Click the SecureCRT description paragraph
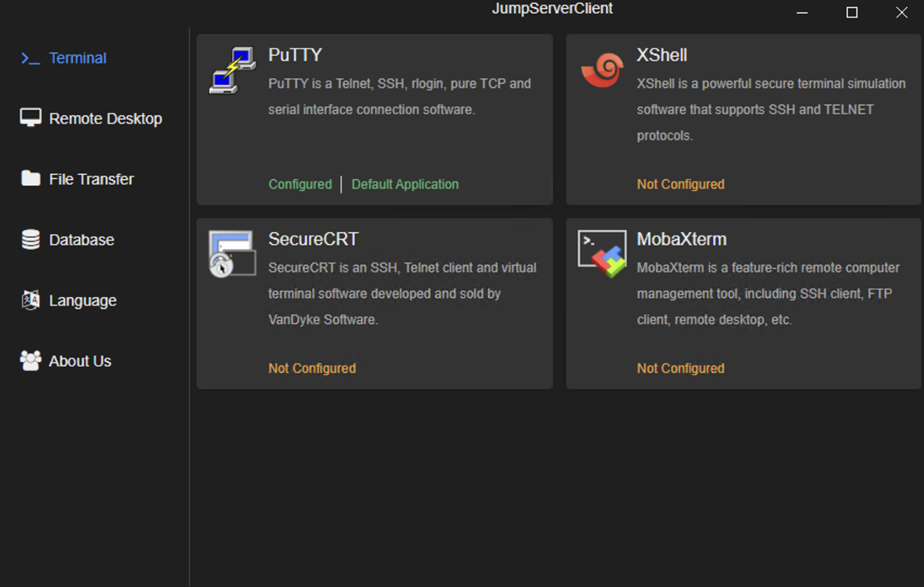The width and height of the screenshot is (924, 587). 402,293
